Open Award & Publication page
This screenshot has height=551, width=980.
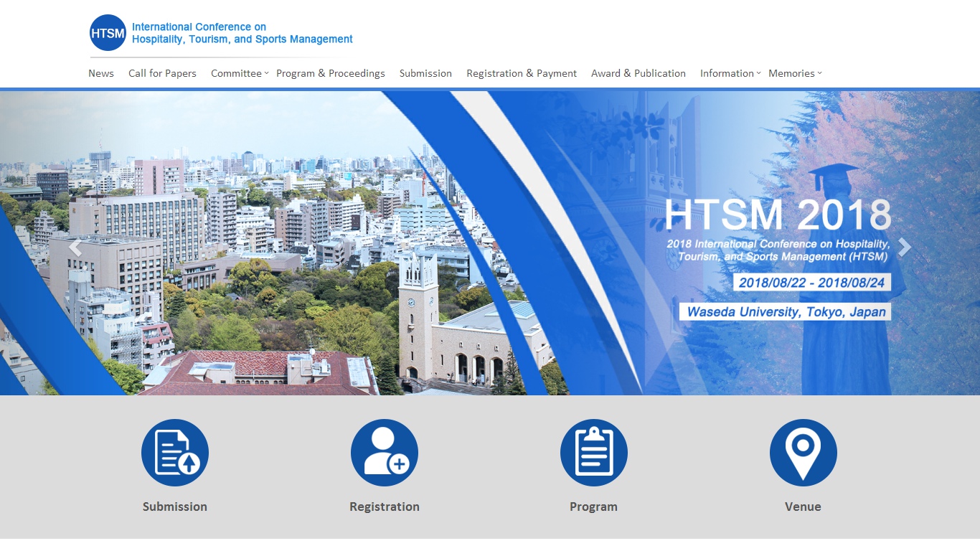click(639, 73)
